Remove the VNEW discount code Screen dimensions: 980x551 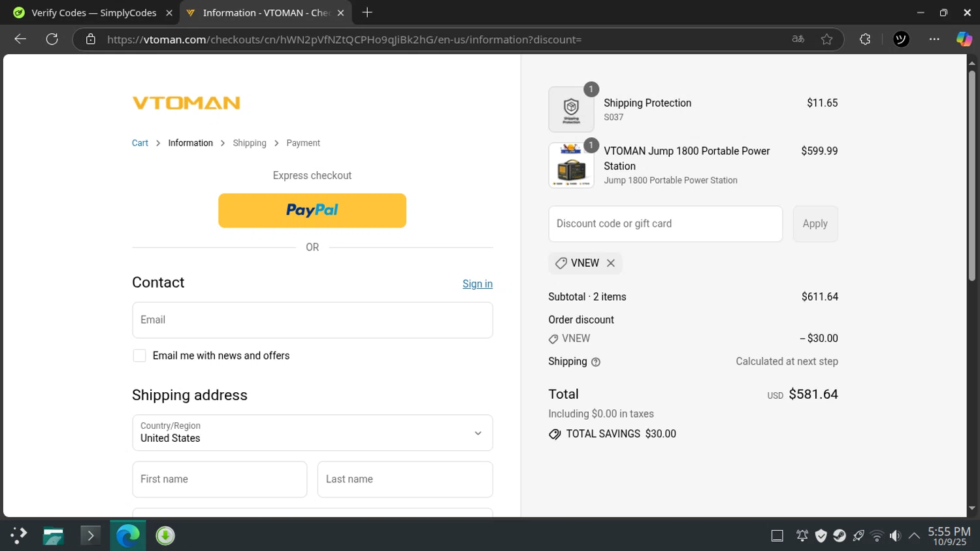(x=611, y=263)
